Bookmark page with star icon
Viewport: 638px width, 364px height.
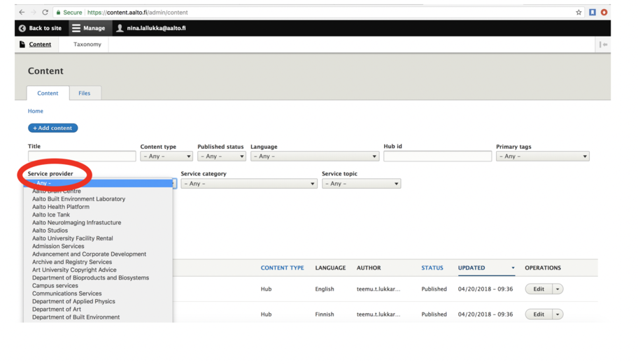pos(579,12)
